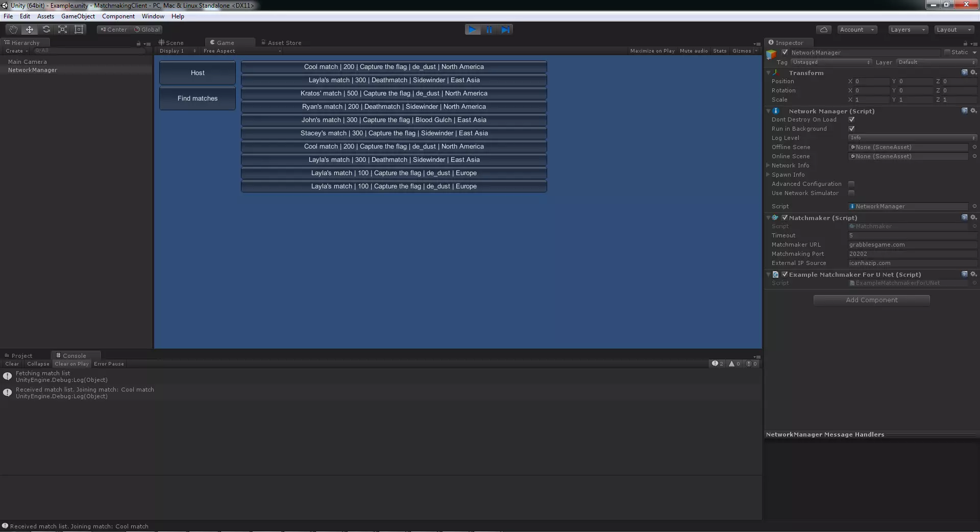
Task: Click the Play button
Action: coord(473,30)
